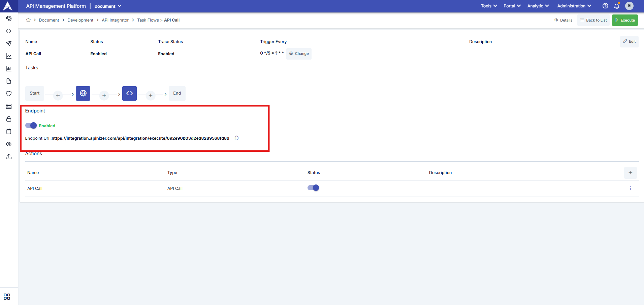
Task: Click the home breadcrumb icon
Action: click(x=29, y=20)
